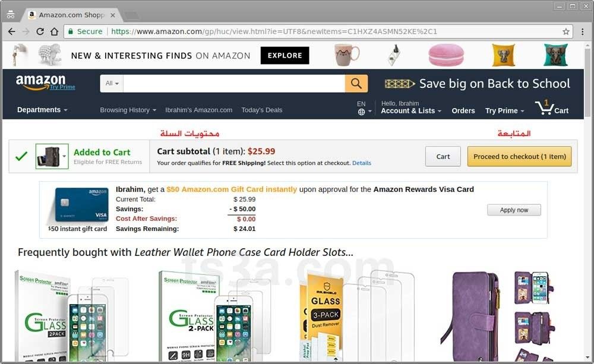Click Apply now for Visa card
Viewport: 594px width, 364px height.
click(x=514, y=210)
